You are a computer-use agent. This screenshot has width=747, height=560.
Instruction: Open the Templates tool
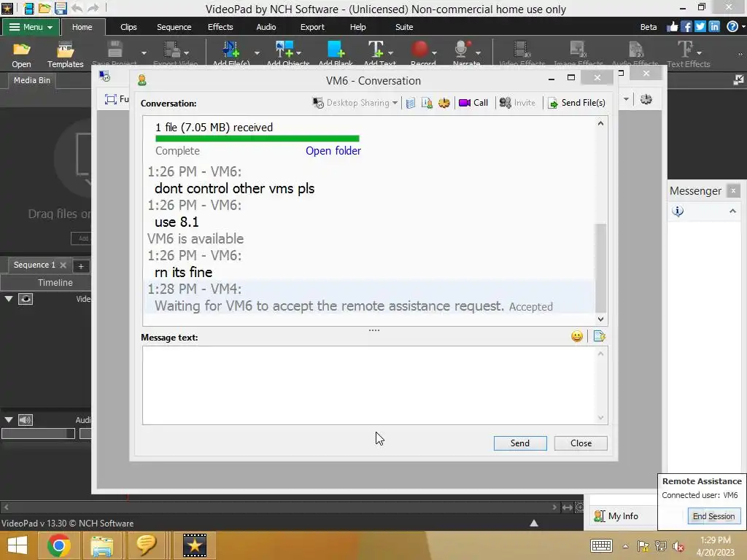pyautogui.click(x=65, y=54)
